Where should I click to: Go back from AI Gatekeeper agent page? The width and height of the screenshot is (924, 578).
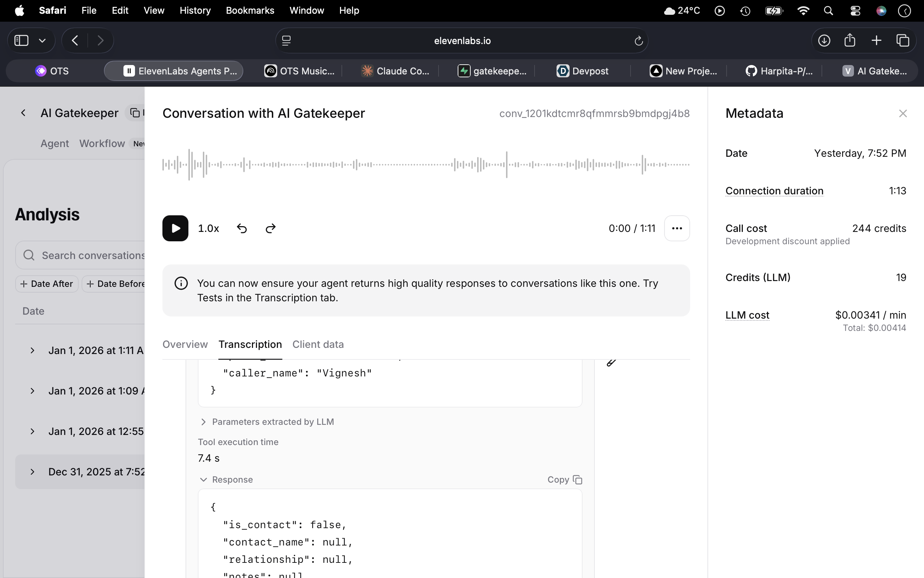[x=23, y=113]
